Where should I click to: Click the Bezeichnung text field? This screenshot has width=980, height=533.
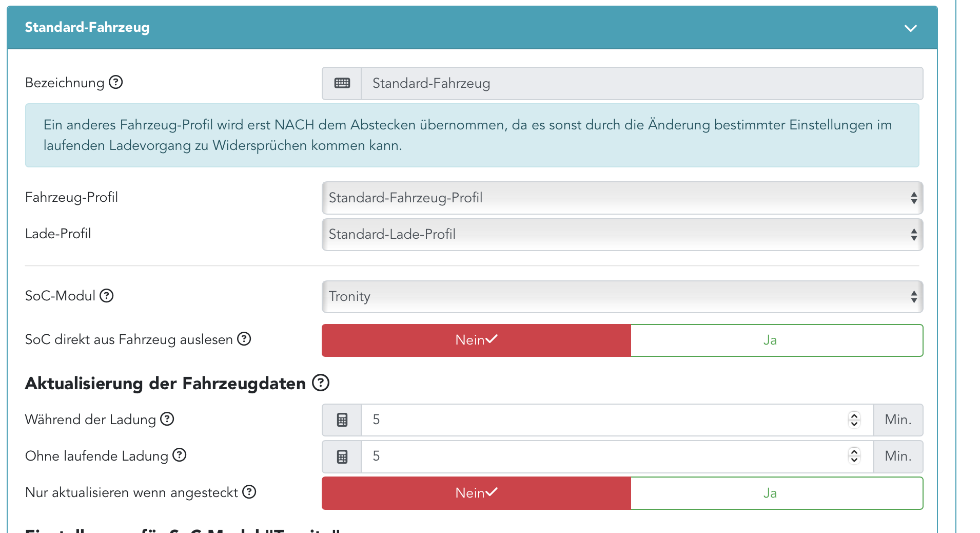tap(641, 83)
